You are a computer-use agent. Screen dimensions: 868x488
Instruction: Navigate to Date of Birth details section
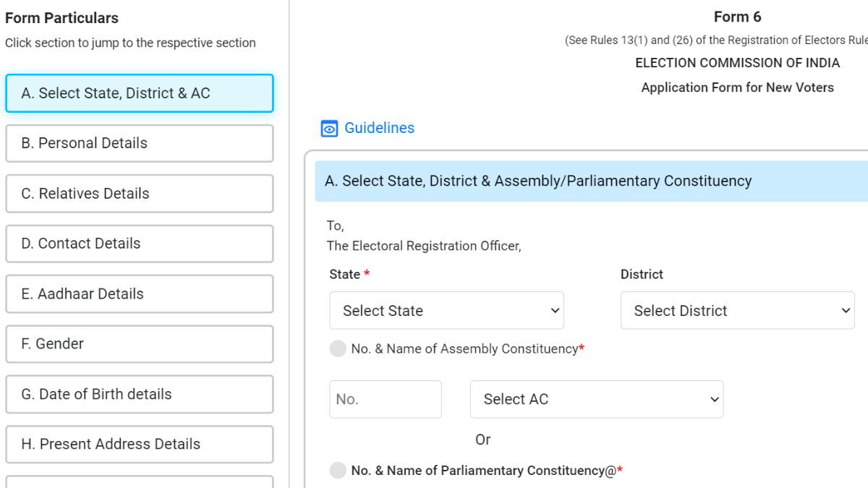pos(140,394)
